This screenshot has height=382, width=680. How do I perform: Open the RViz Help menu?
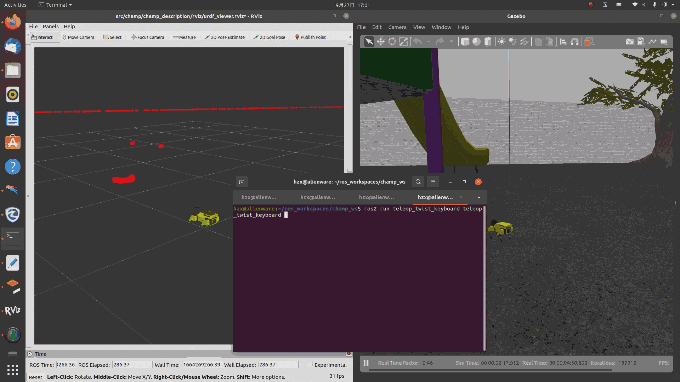pos(69,26)
